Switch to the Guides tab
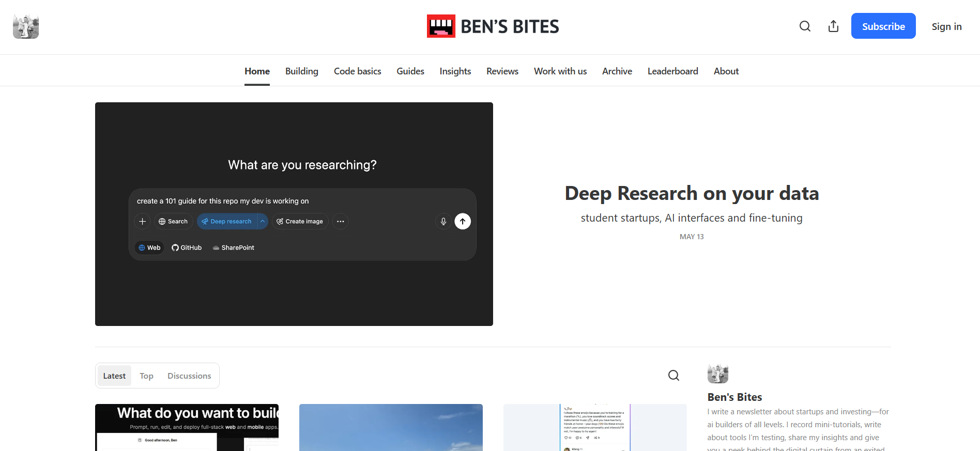 point(410,71)
